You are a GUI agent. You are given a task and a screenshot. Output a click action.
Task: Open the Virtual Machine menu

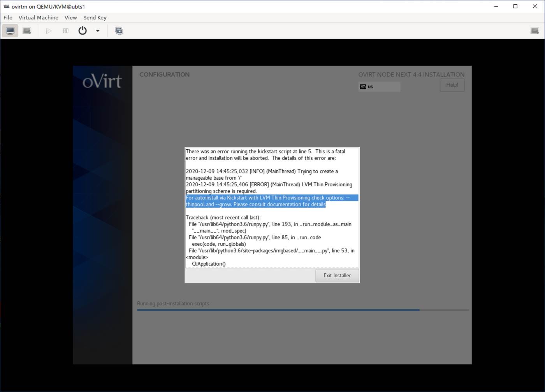(38, 17)
